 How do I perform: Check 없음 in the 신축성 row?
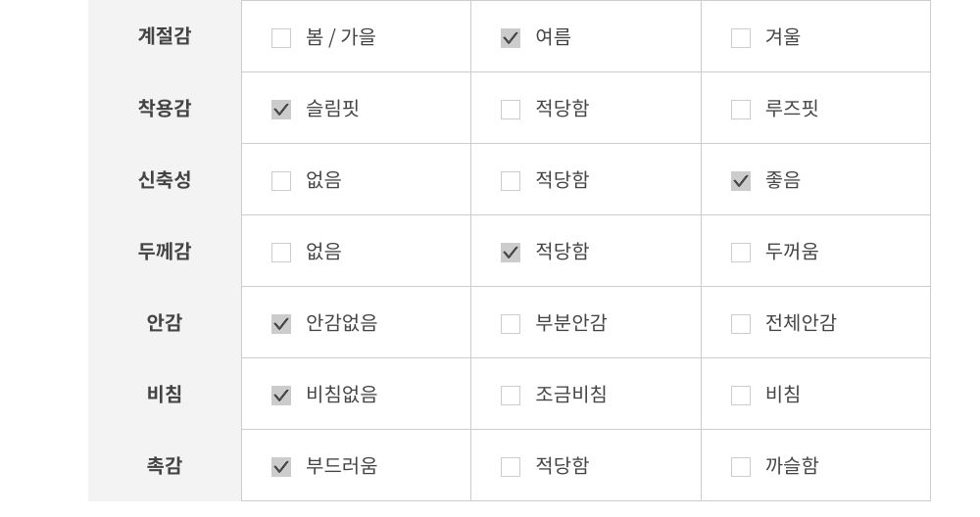click(x=281, y=181)
